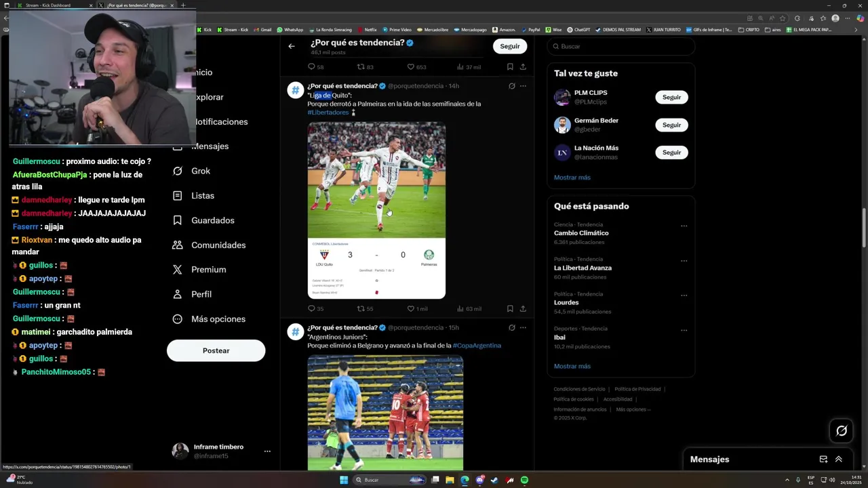The width and height of the screenshot is (868, 488).
Task: Repost the top post with 83 reposts
Action: click(x=365, y=67)
